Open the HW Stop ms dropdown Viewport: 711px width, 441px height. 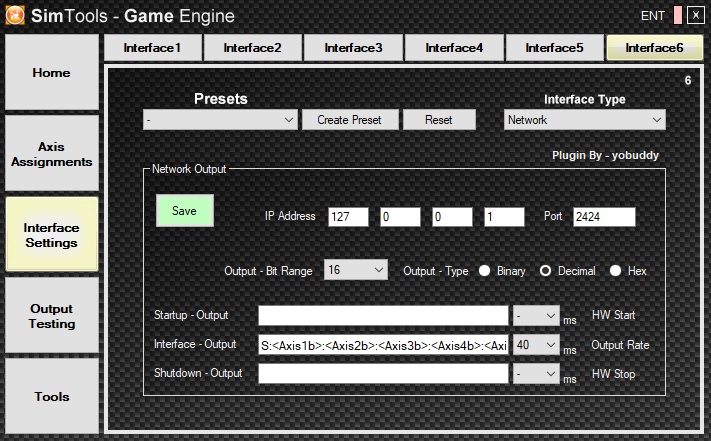536,374
